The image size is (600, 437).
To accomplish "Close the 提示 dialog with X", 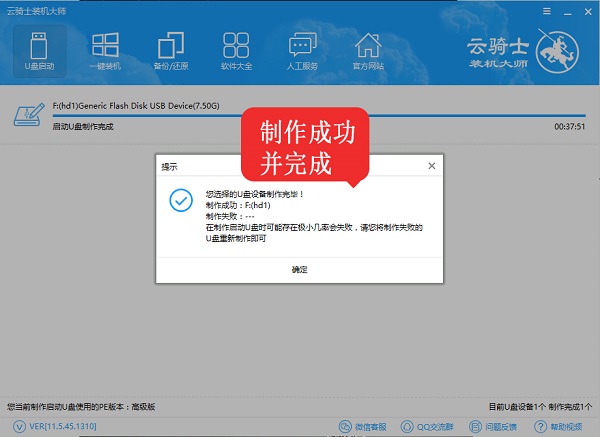I will (432, 166).
